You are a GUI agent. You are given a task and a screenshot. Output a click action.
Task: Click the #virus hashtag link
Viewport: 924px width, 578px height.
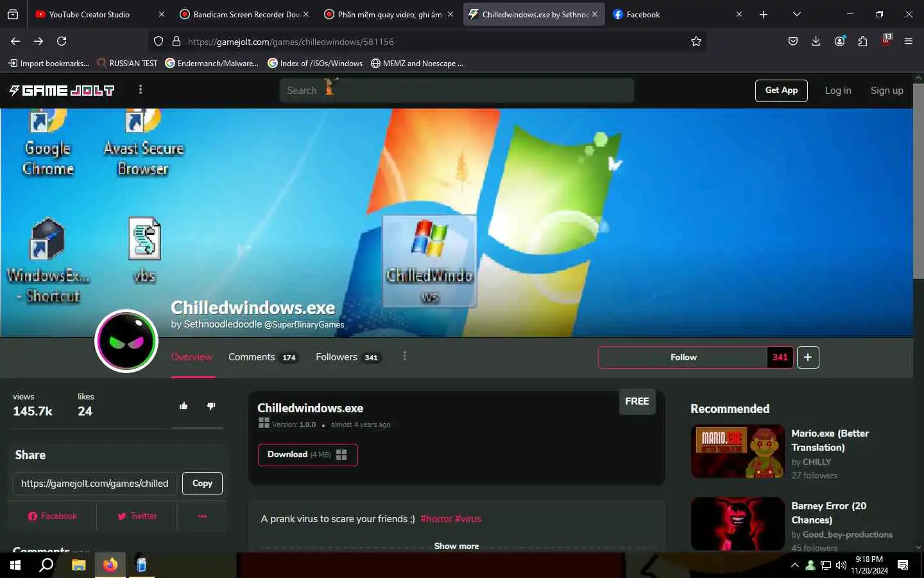click(x=468, y=519)
